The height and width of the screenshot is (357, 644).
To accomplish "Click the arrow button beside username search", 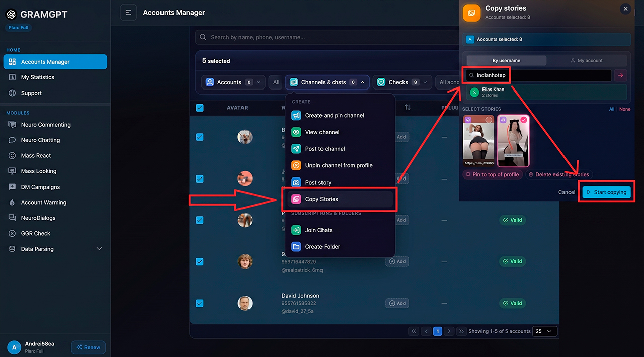I will pyautogui.click(x=620, y=75).
